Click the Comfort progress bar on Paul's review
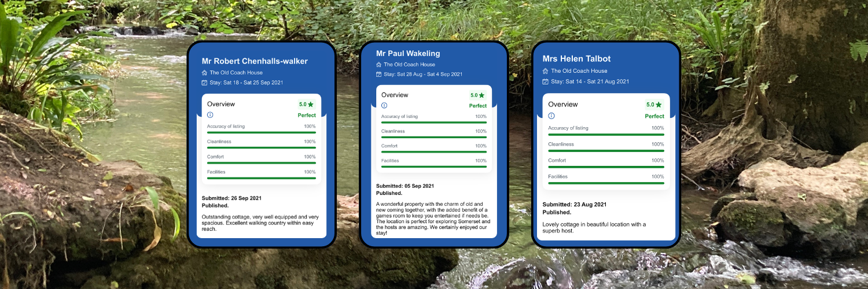Image resolution: width=868 pixels, height=289 pixels. pyautogui.click(x=434, y=152)
